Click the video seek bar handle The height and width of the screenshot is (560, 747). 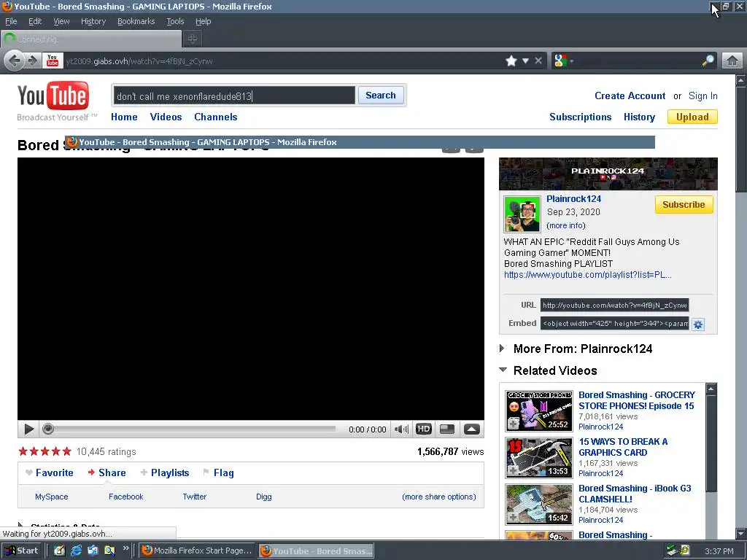click(47, 429)
